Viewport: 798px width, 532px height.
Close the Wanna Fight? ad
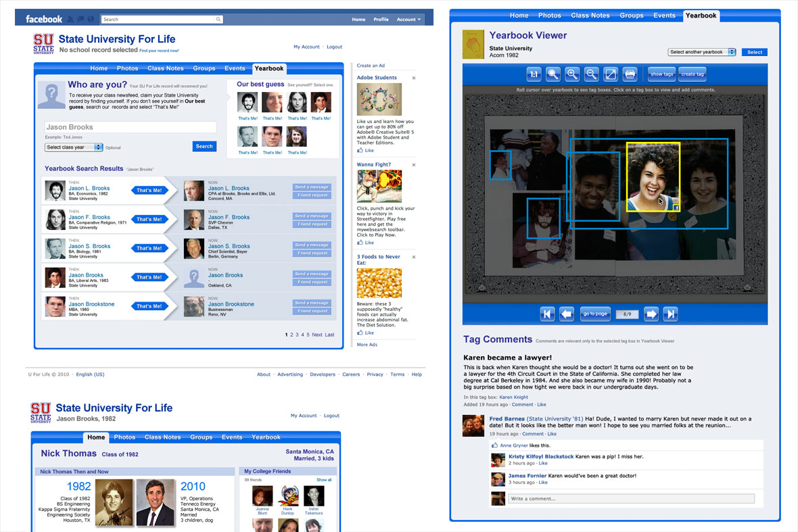coord(414,165)
